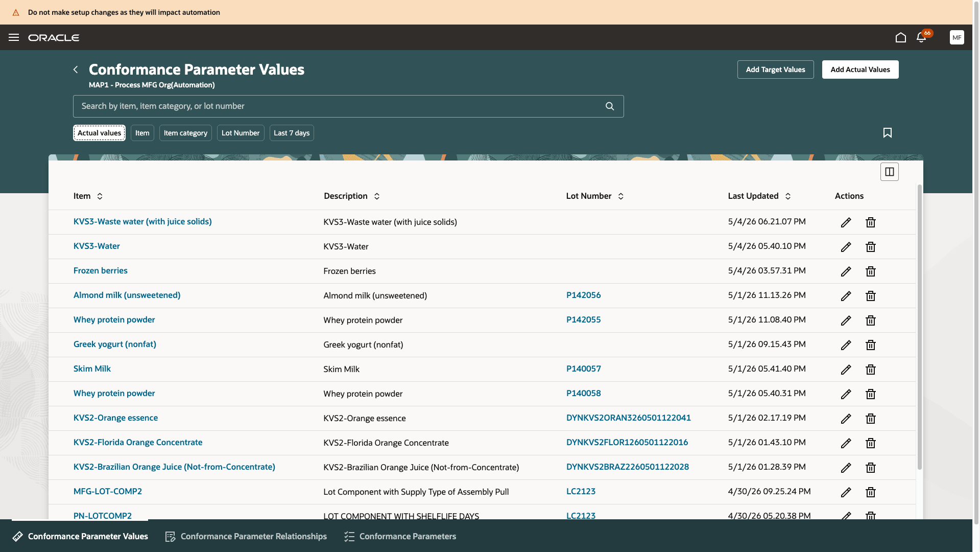
Task: Open the Almond milk (unsweetened) item link
Action: click(127, 295)
